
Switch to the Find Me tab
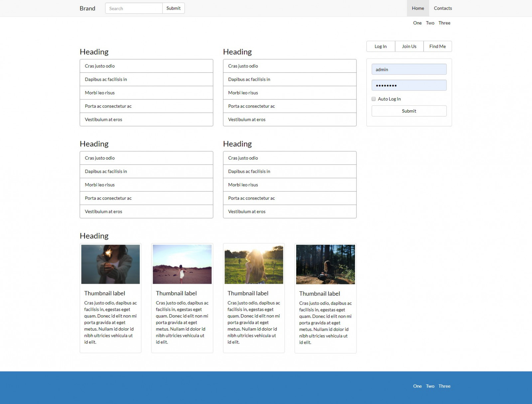coord(437,47)
